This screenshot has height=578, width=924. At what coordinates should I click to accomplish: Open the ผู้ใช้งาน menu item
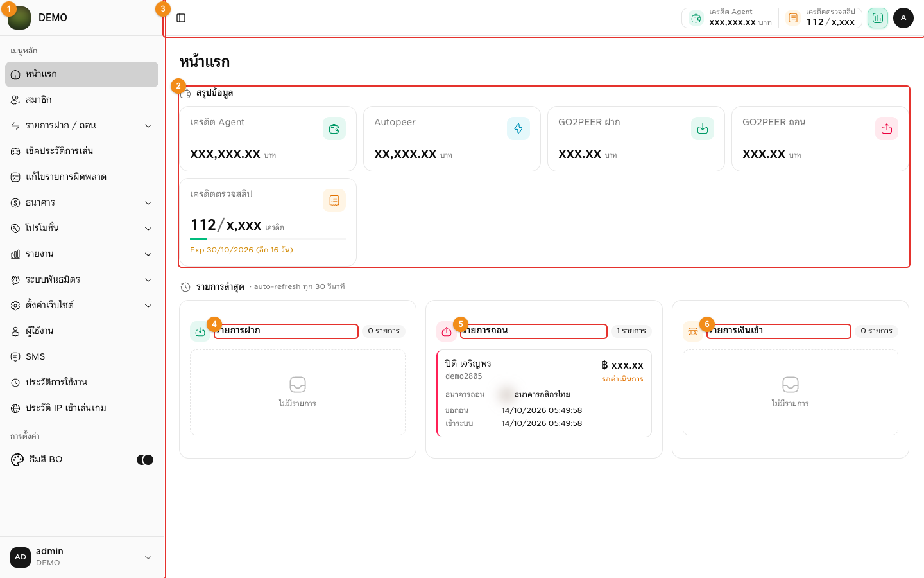point(81,331)
